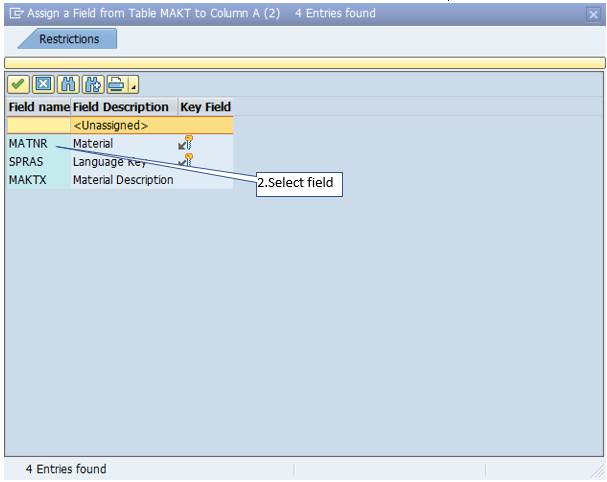
Task: Close the Assign a Field dialog
Action: tap(593, 14)
